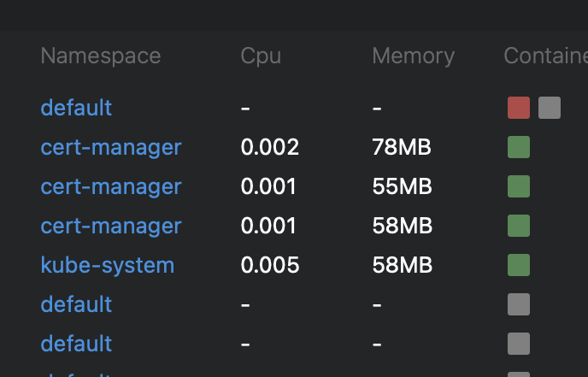Click the Containers column header
Screen dimensions: 588x377
coord(545,56)
